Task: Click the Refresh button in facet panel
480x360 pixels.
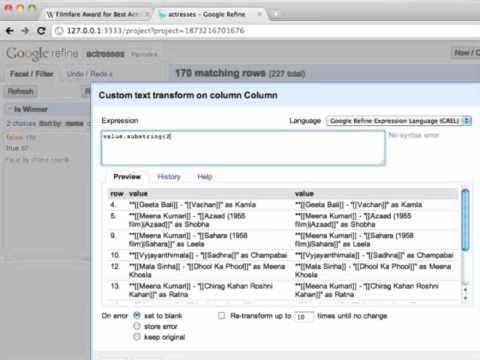Action: click(21, 91)
